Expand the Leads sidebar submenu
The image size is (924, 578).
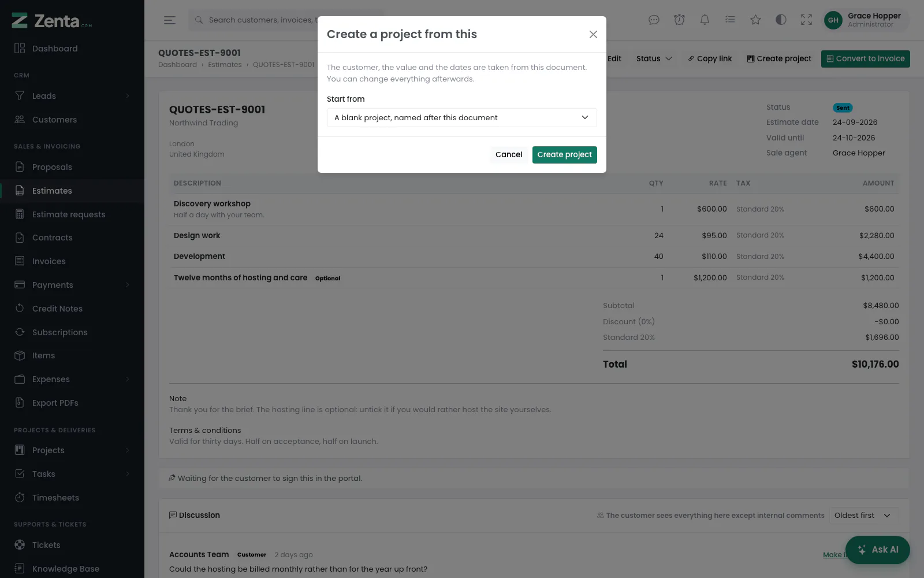(x=72, y=96)
